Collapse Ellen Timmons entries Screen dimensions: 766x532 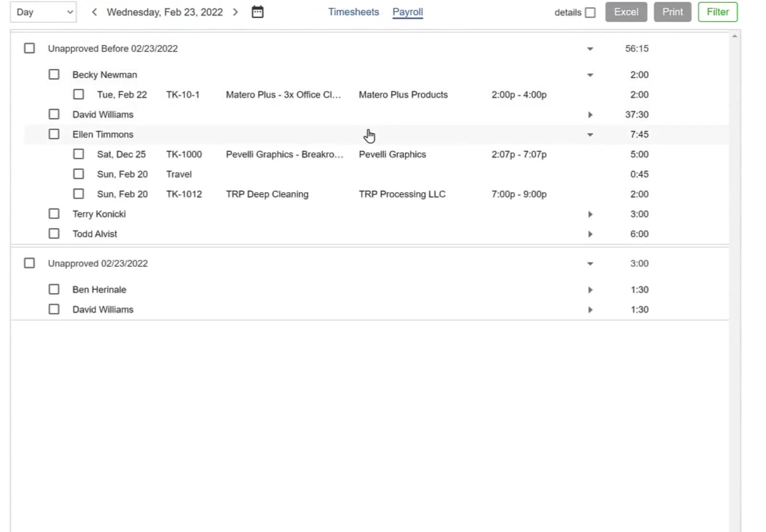click(x=590, y=135)
